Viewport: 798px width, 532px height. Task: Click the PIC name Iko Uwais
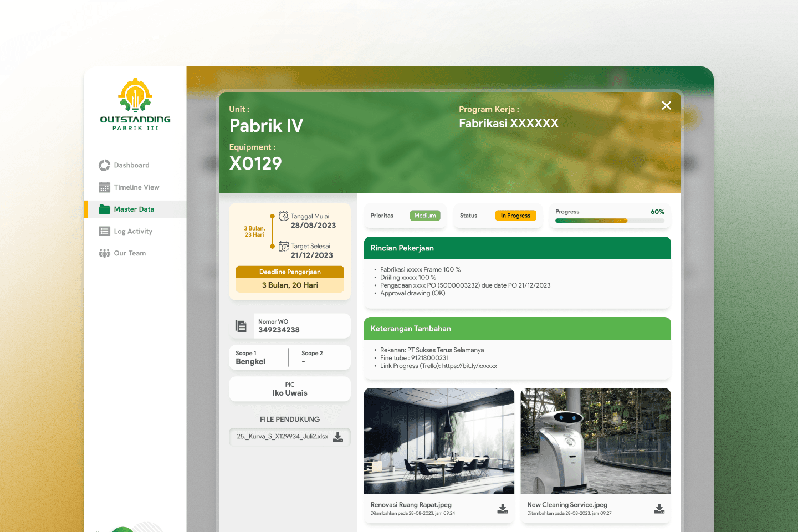(290, 393)
